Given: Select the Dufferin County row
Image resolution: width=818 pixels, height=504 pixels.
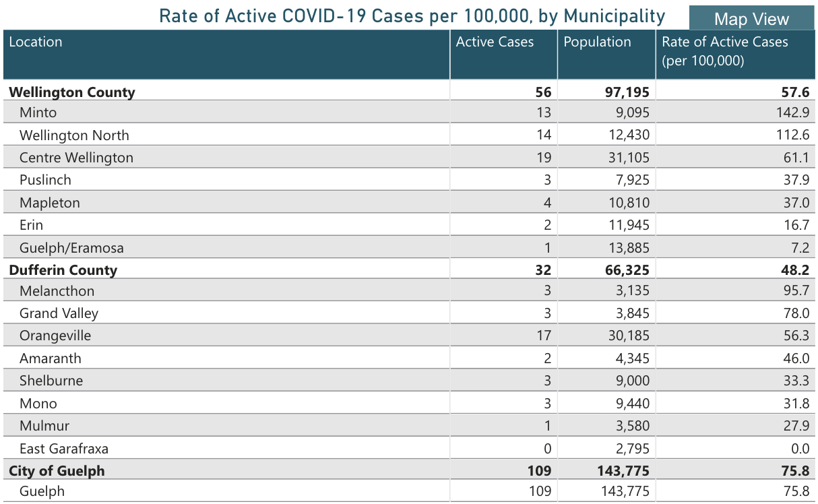Looking at the screenshot, I should point(63,270).
